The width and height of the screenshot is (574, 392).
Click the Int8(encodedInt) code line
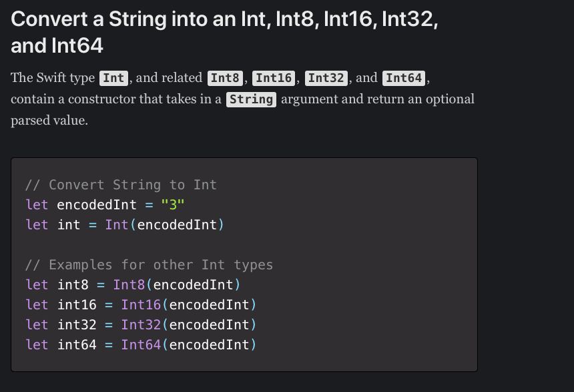(x=133, y=285)
